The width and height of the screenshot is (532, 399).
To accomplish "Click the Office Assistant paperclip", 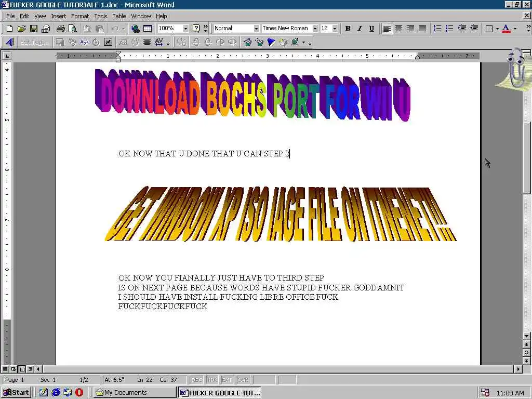I will pyautogui.click(x=515, y=70).
